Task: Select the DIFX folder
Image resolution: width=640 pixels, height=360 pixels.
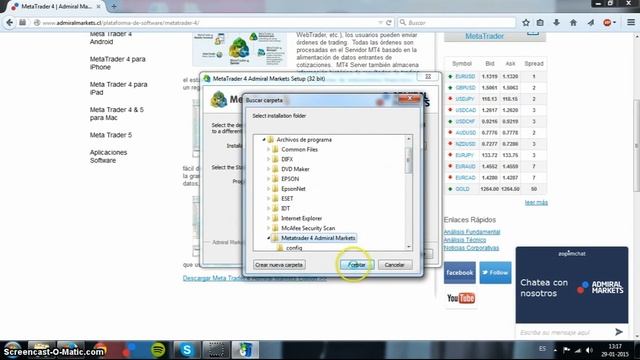Action: (287, 159)
